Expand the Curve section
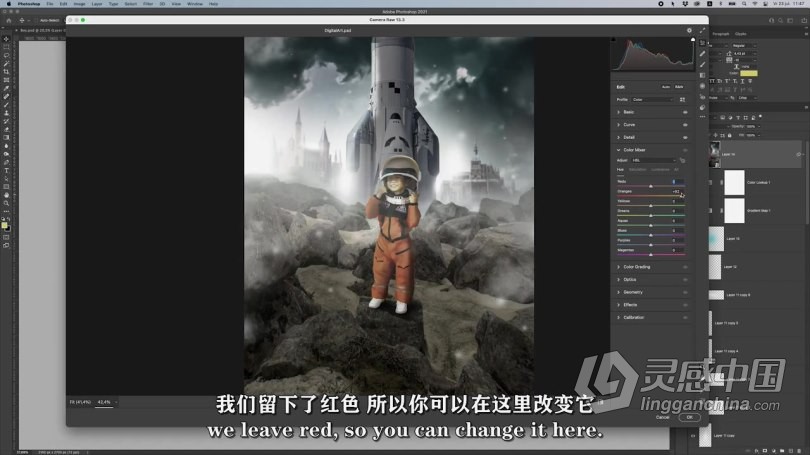Viewport: 810px width, 455px height. (618, 125)
